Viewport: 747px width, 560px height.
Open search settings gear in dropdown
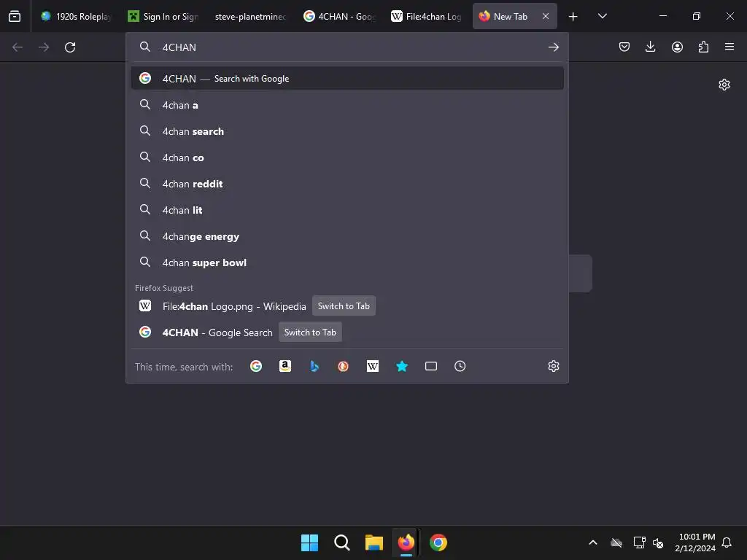[553, 366]
